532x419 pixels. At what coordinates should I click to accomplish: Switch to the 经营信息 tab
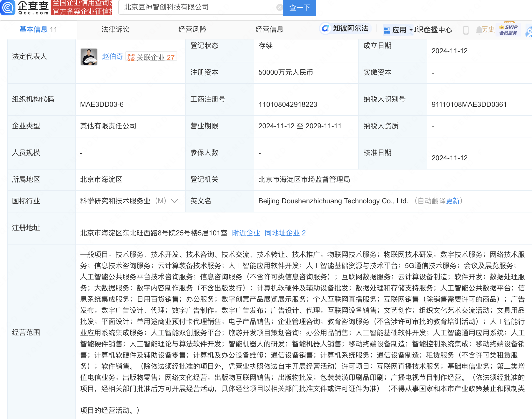pos(270,29)
